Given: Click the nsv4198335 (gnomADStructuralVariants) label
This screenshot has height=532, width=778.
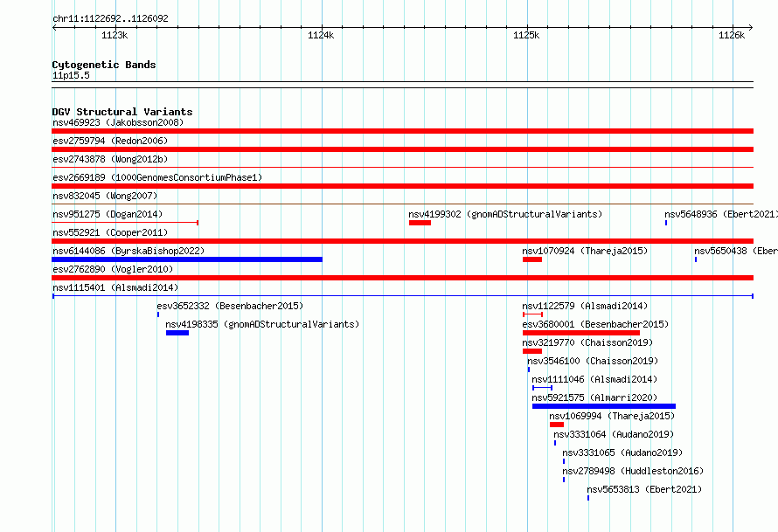Looking at the screenshot, I should coord(262,324).
